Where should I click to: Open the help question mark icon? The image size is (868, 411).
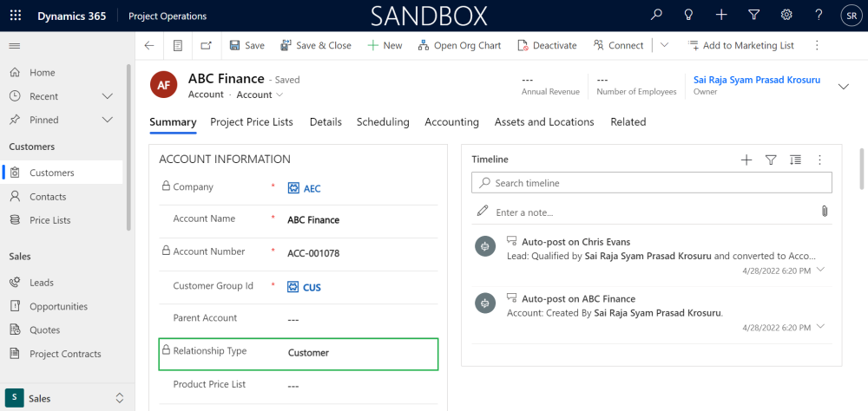819,15
